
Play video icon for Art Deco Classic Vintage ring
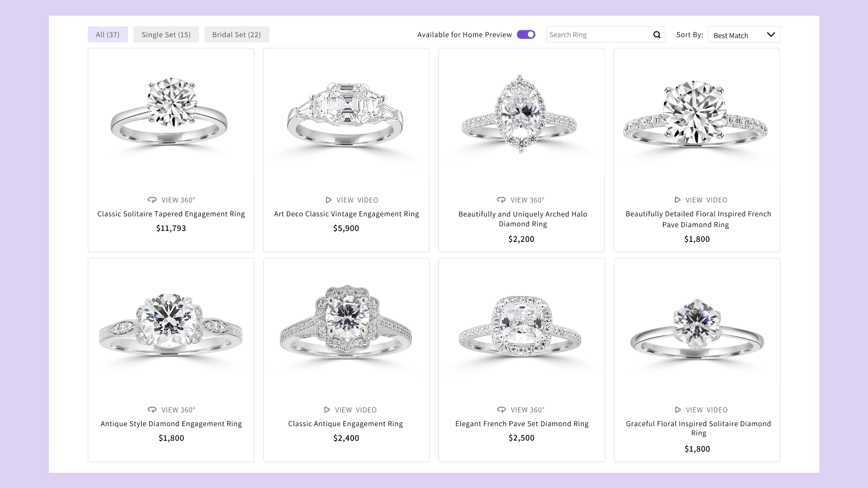[329, 200]
